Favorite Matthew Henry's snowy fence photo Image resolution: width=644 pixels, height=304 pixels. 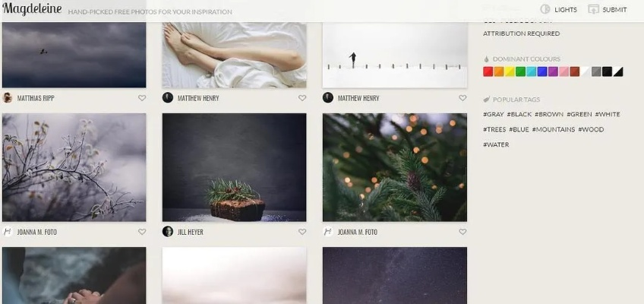[462, 98]
